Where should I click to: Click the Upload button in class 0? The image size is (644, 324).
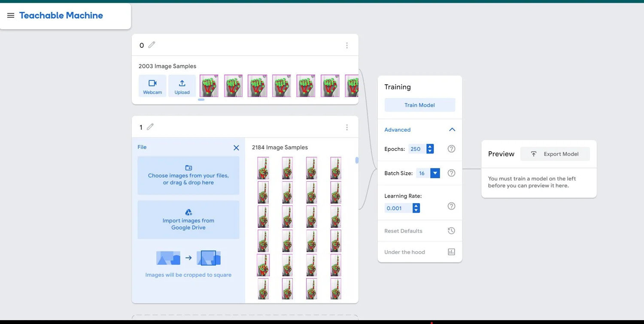pos(182,86)
